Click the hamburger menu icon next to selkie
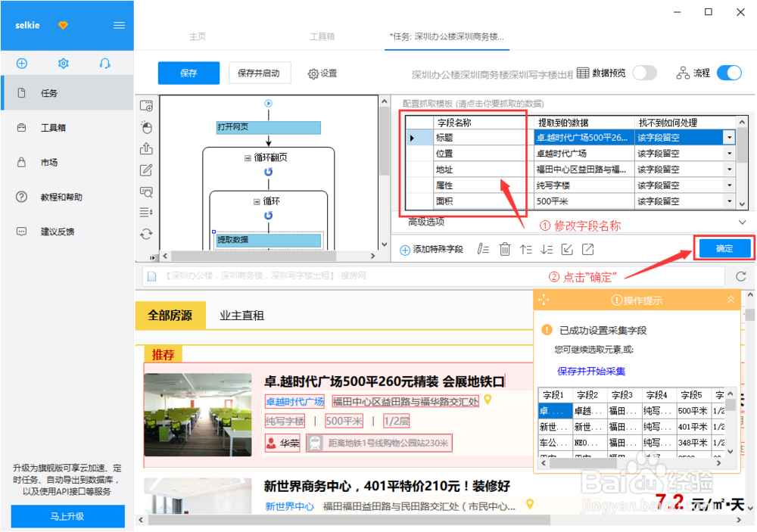This screenshot has height=532, width=757. [x=120, y=25]
